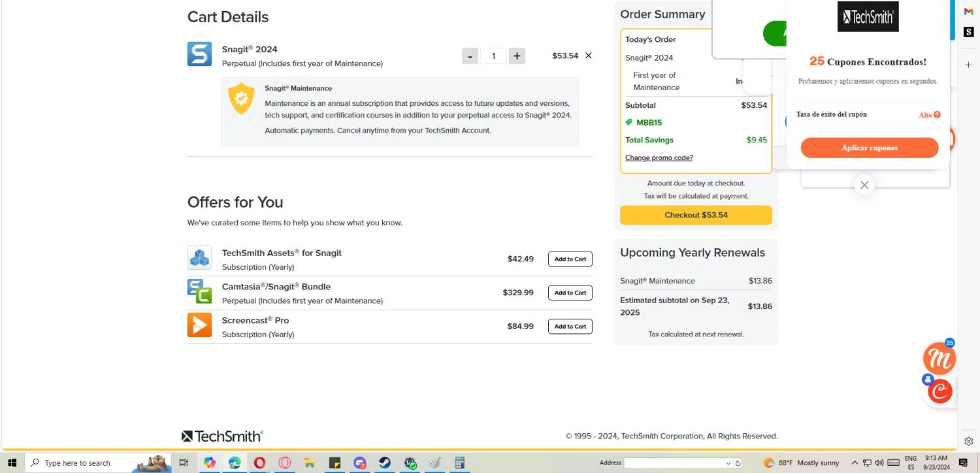Click the TechSmith logo in coupon popup
This screenshot has height=473, width=980.
coord(868,16)
